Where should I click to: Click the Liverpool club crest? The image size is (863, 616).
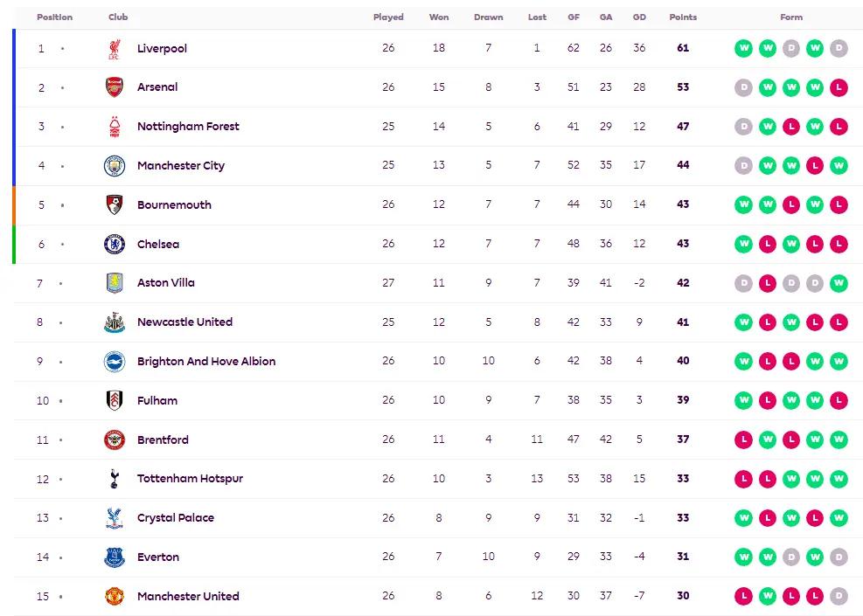(x=115, y=48)
